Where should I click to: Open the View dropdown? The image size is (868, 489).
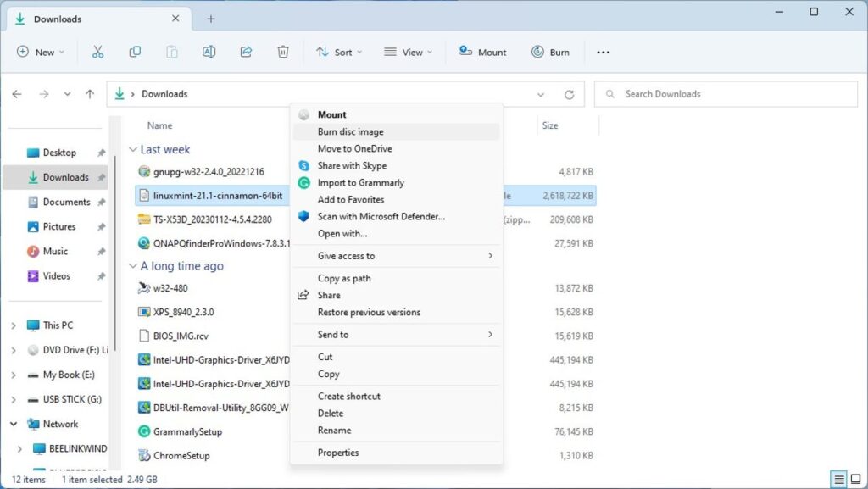(408, 52)
